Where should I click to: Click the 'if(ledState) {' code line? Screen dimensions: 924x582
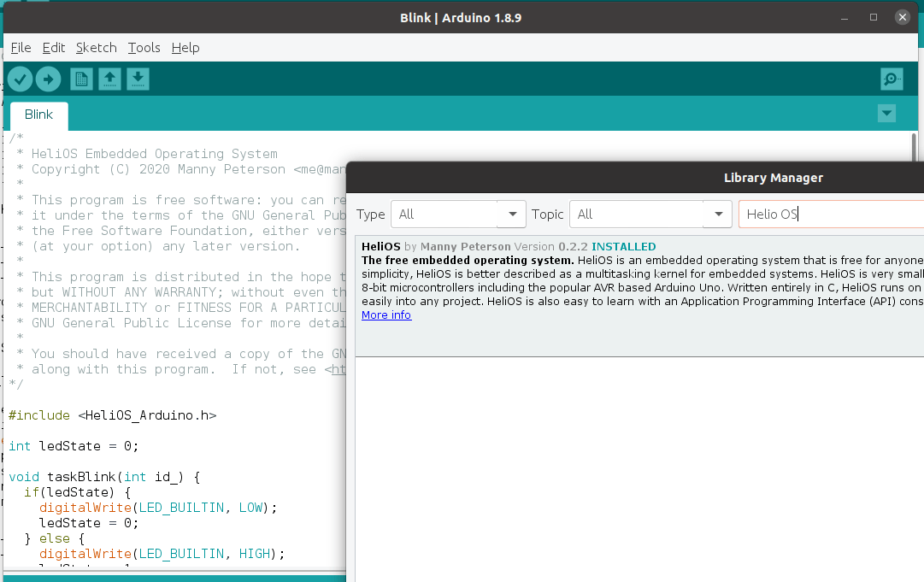77,492
